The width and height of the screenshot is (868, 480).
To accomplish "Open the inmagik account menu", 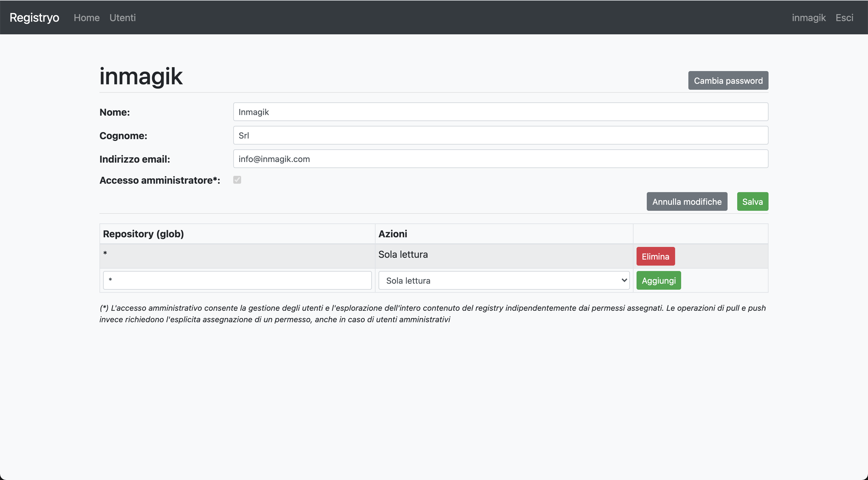I will [x=808, y=17].
